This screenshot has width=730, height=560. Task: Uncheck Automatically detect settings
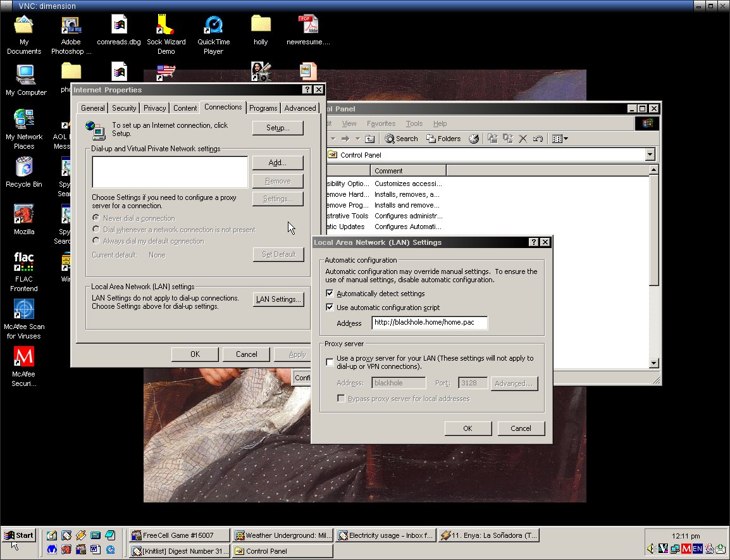pyautogui.click(x=330, y=294)
